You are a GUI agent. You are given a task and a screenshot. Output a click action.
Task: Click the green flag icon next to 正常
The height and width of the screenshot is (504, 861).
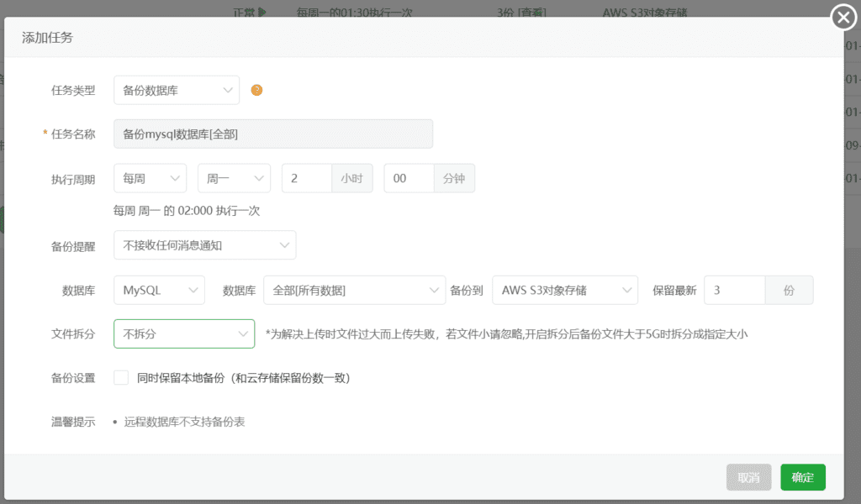(261, 13)
